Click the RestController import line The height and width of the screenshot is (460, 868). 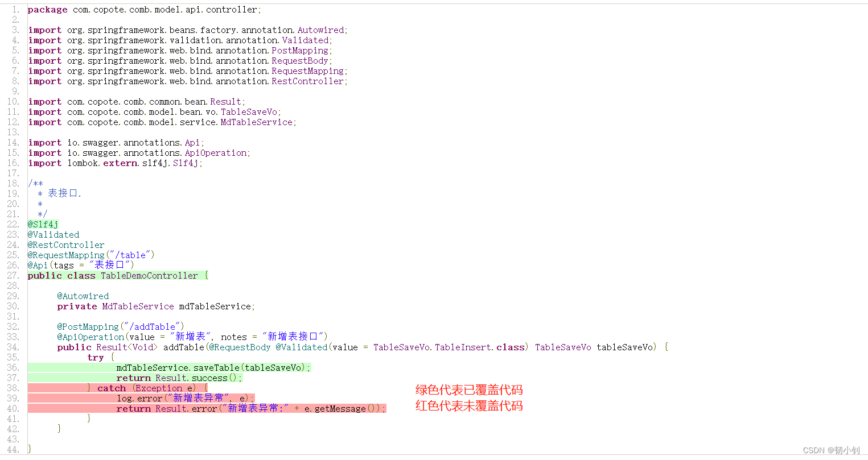click(188, 81)
